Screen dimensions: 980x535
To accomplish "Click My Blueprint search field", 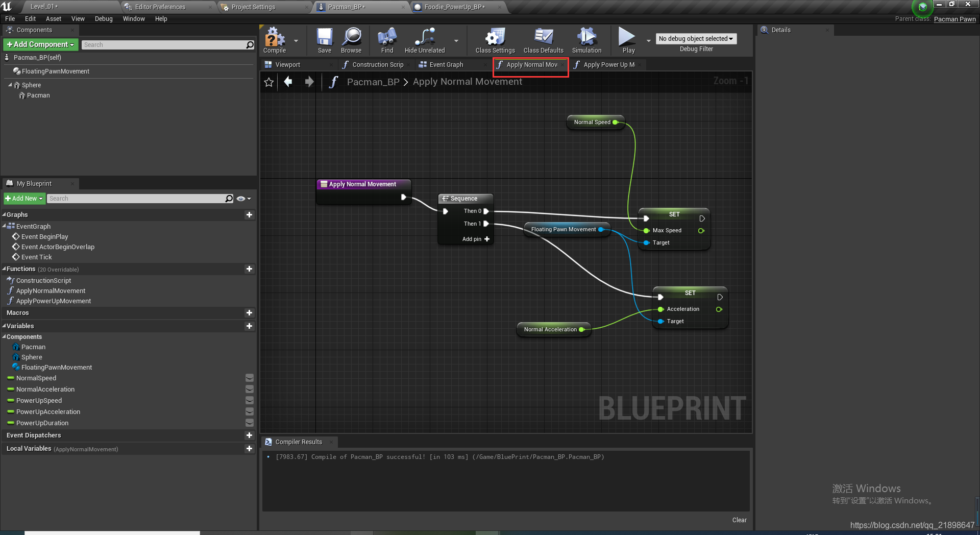I will coord(136,199).
